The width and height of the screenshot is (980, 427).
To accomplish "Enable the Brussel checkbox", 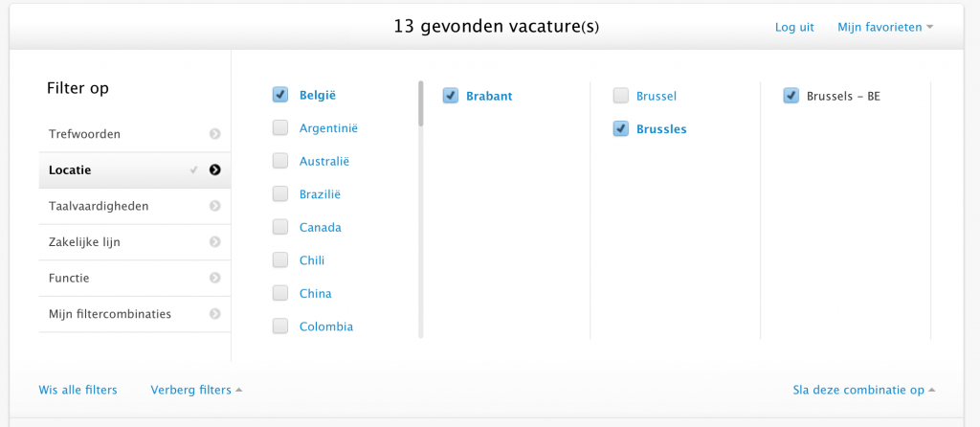I will tap(621, 96).
